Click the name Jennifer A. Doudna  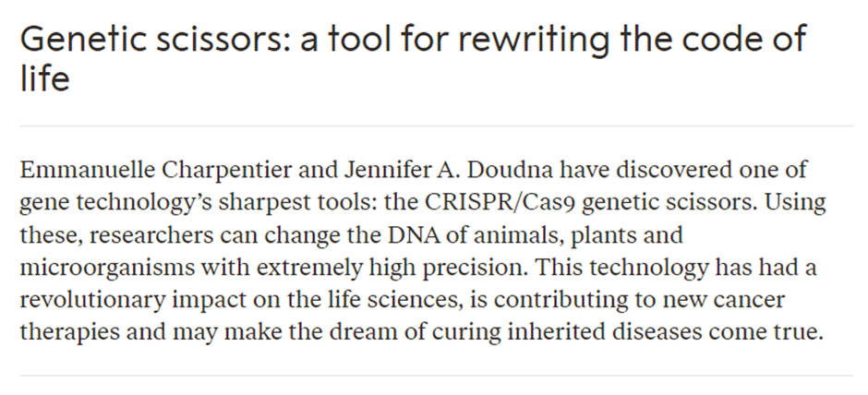(449, 170)
